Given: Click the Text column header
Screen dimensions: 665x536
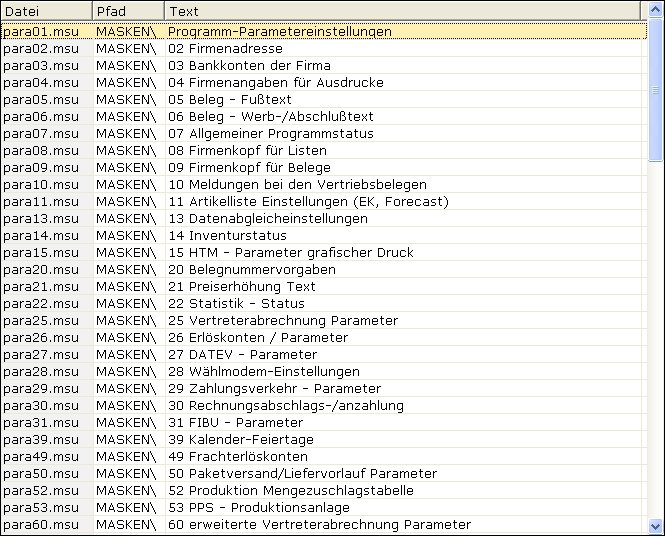Looking at the screenshot, I should click(x=400, y=11).
